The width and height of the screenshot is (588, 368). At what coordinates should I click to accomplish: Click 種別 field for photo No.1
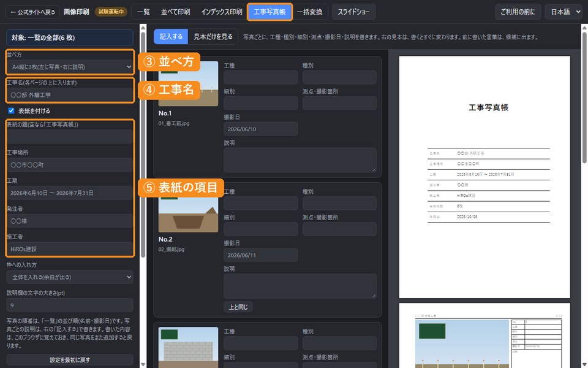[x=339, y=77]
